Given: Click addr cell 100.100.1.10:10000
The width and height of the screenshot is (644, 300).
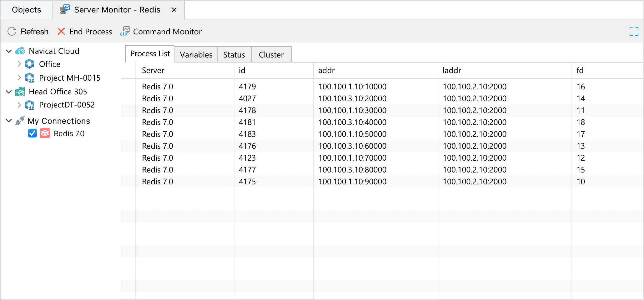Looking at the screenshot, I should 352,87.
